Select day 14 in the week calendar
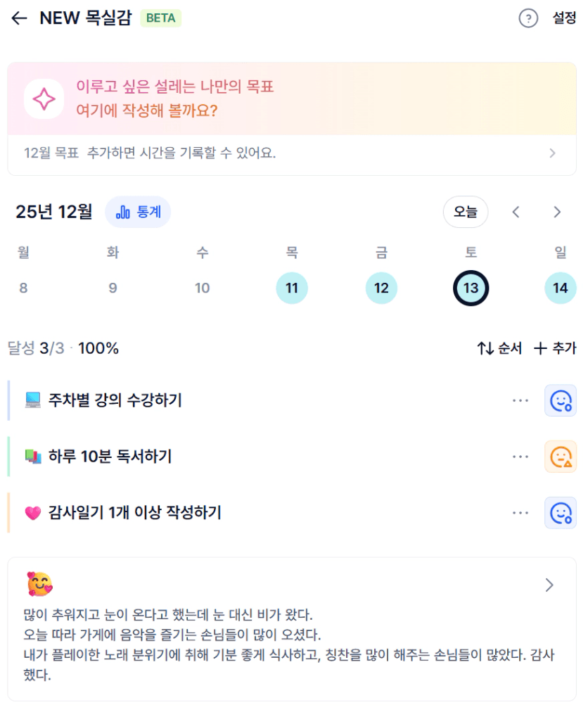588x712 pixels. [561, 288]
